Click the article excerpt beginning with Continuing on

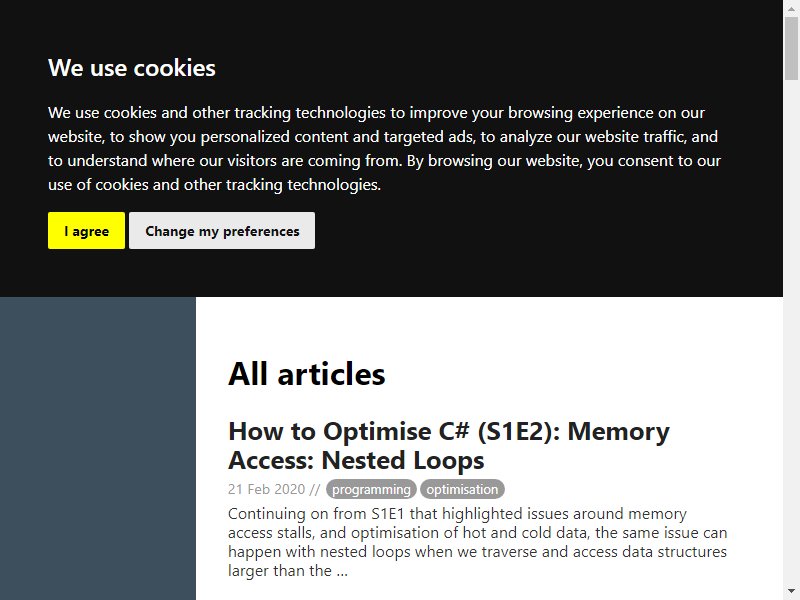478,542
